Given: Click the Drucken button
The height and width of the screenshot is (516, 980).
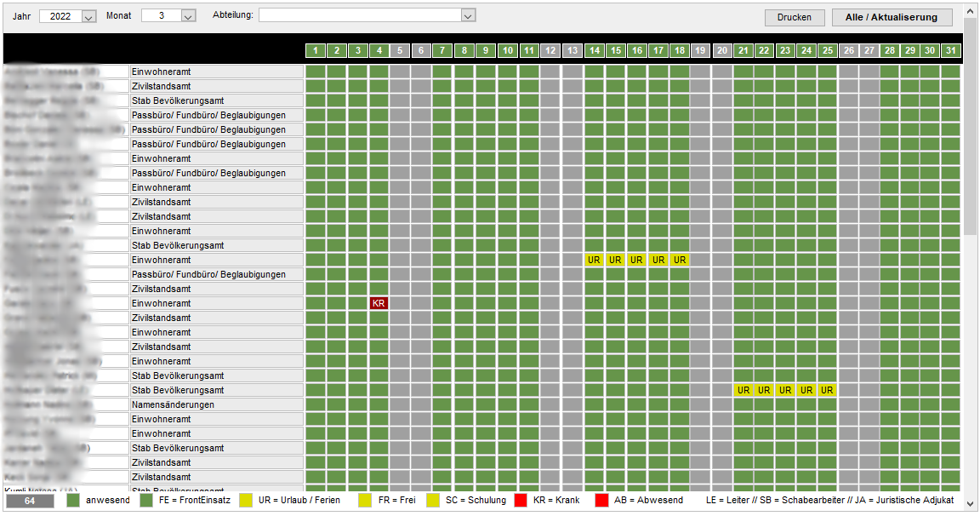Looking at the screenshot, I should tap(795, 17).
